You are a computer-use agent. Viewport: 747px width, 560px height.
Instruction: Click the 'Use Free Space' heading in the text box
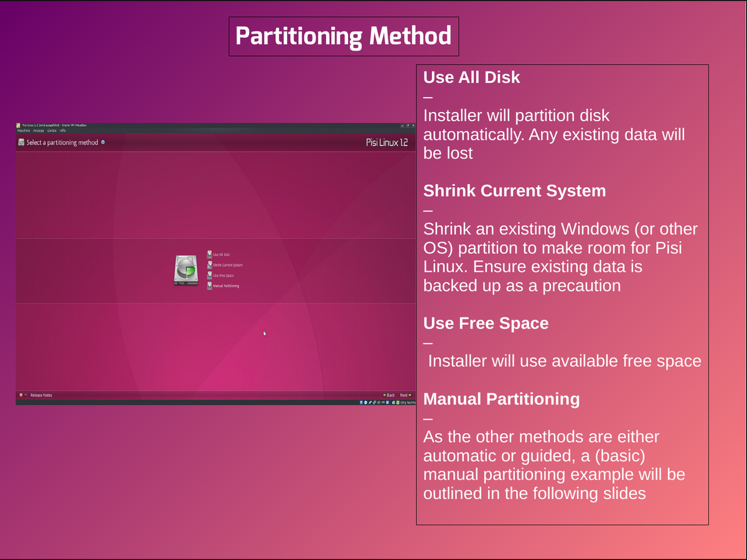(486, 323)
